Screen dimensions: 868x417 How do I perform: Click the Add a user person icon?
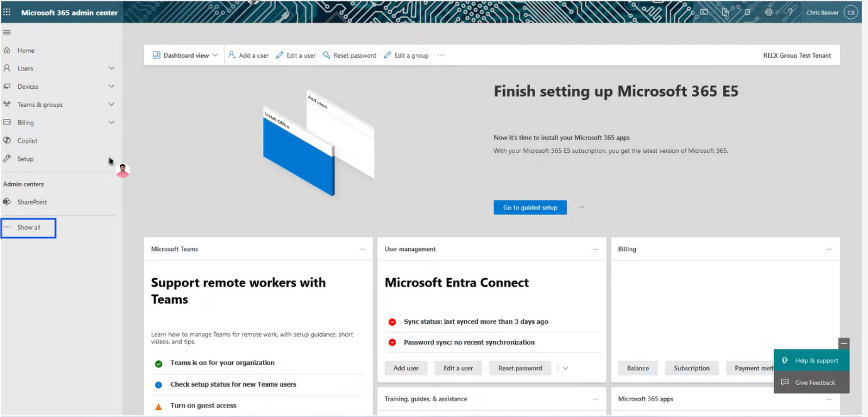tap(231, 55)
